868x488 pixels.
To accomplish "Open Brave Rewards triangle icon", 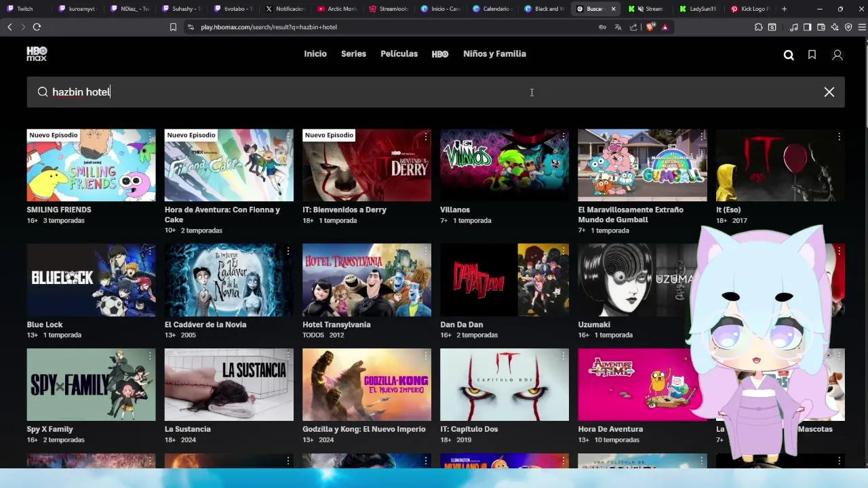I will (665, 27).
